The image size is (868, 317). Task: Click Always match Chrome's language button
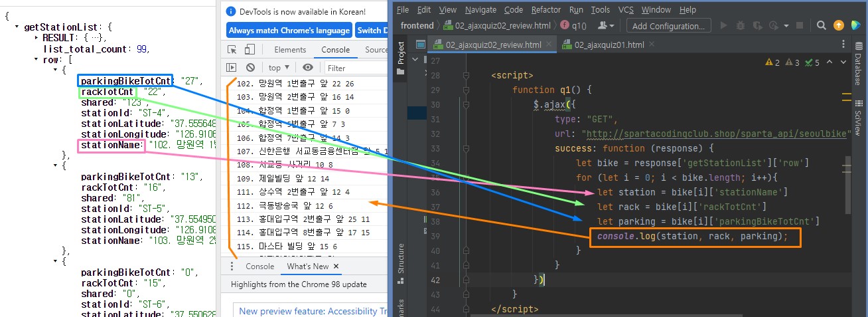tap(289, 30)
